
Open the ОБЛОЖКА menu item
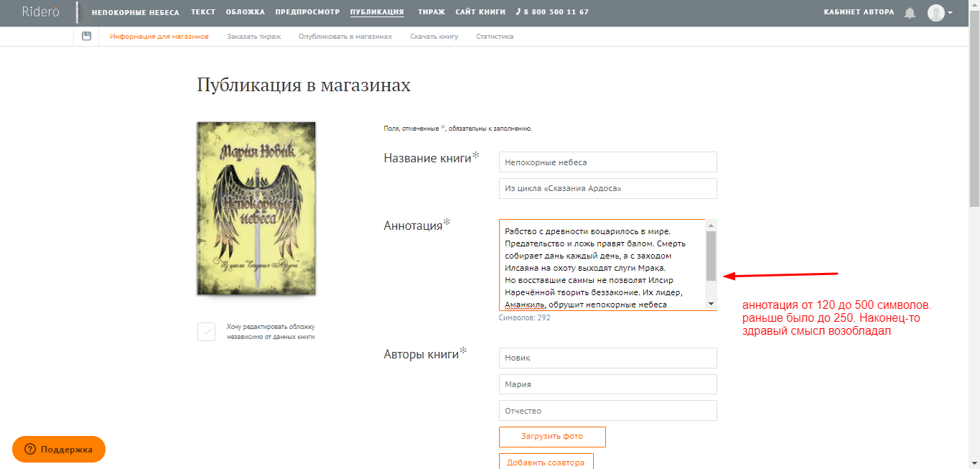coord(245,12)
